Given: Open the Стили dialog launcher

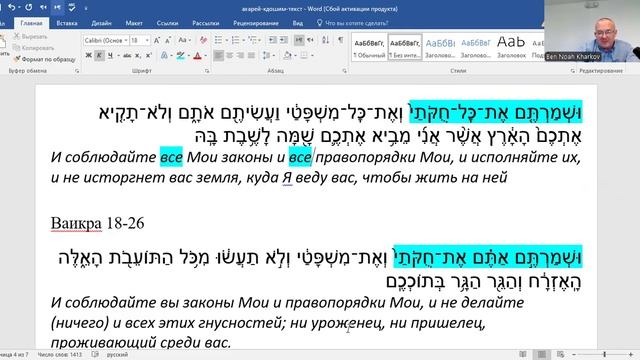Looking at the screenshot, I should (x=572, y=71).
